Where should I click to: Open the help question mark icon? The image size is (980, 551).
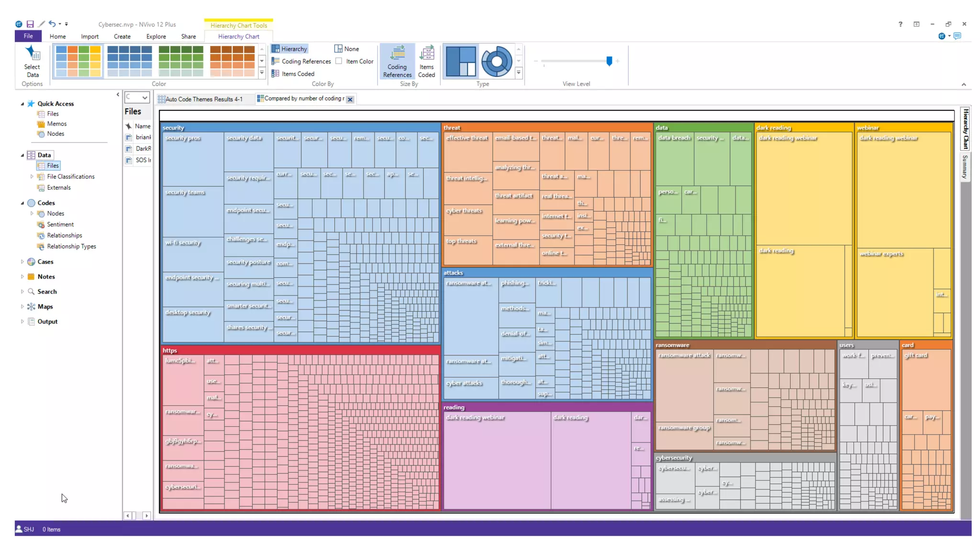[x=900, y=24]
